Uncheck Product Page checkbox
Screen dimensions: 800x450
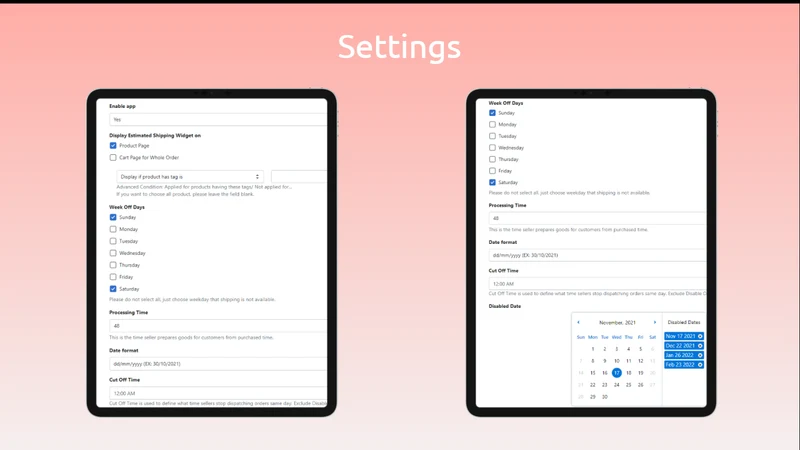113,145
